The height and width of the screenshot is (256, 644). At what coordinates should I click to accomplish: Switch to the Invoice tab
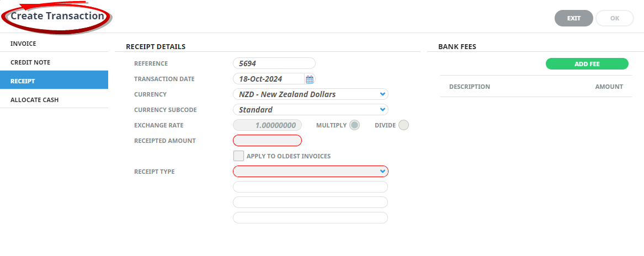coord(54,44)
